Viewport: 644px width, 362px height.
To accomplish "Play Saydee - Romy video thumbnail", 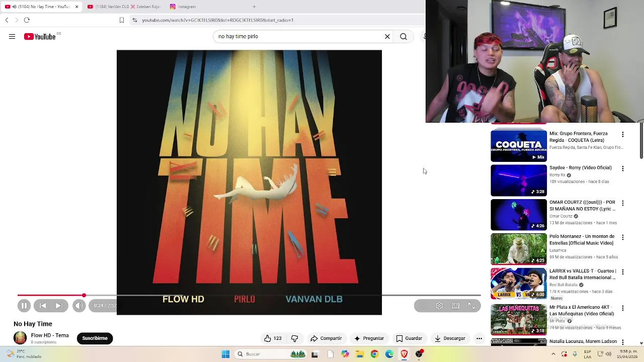I will 519,180.
